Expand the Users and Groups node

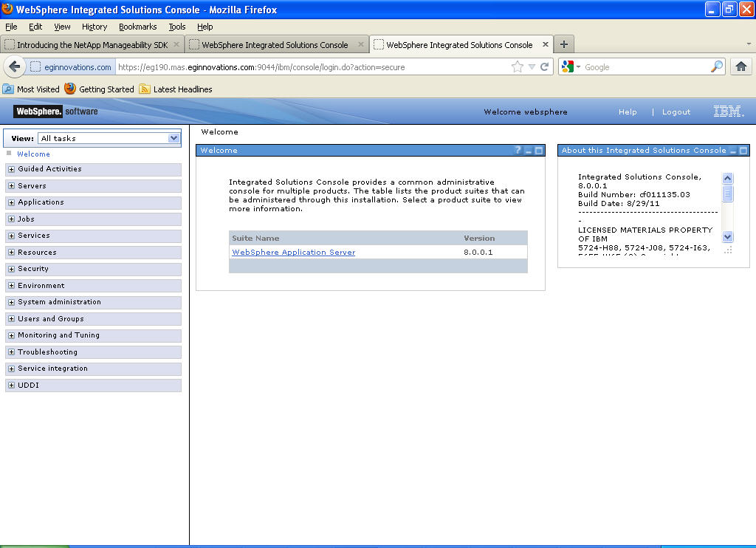click(11, 319)
